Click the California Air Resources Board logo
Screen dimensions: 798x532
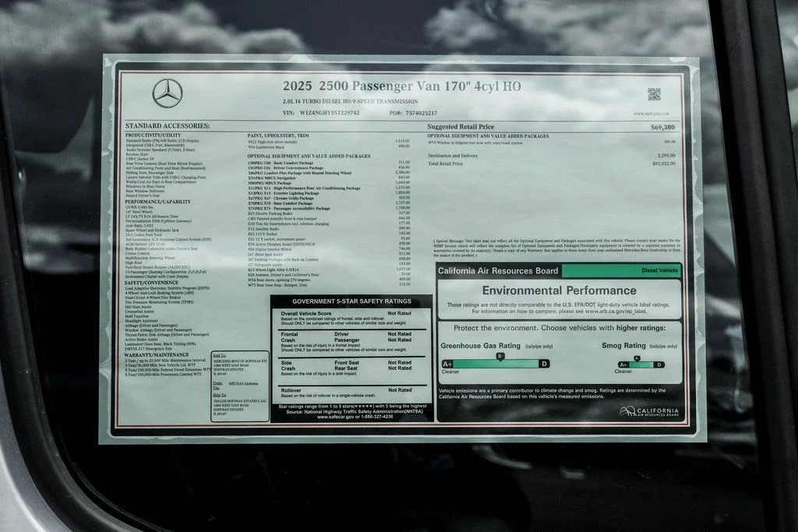[649, 411]
